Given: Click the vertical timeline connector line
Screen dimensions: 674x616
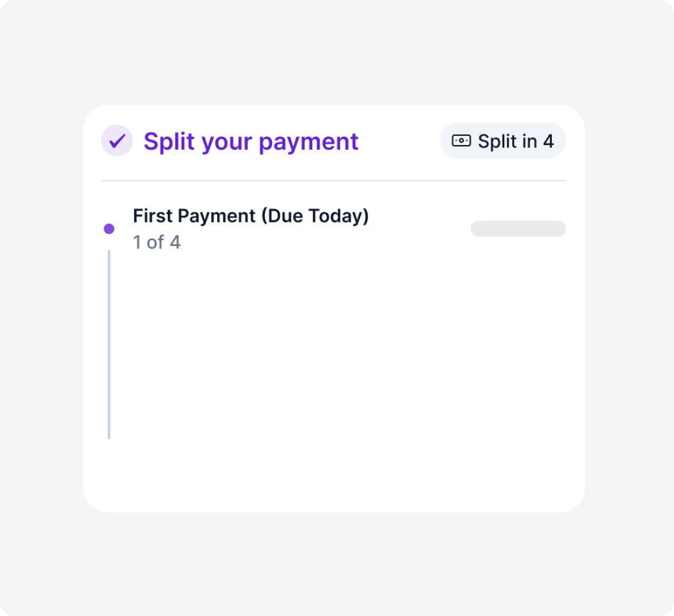Looking at the screenshot, I should tap(109, 343).
